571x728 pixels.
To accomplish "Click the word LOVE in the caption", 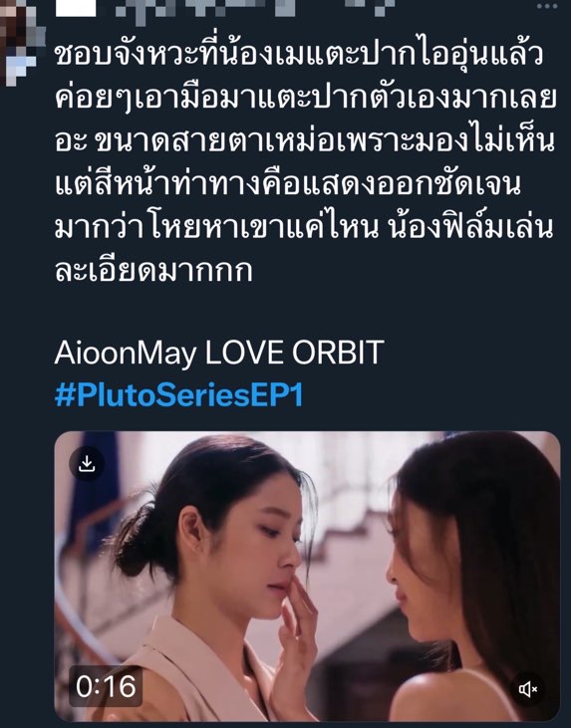I will pos(244,353).
